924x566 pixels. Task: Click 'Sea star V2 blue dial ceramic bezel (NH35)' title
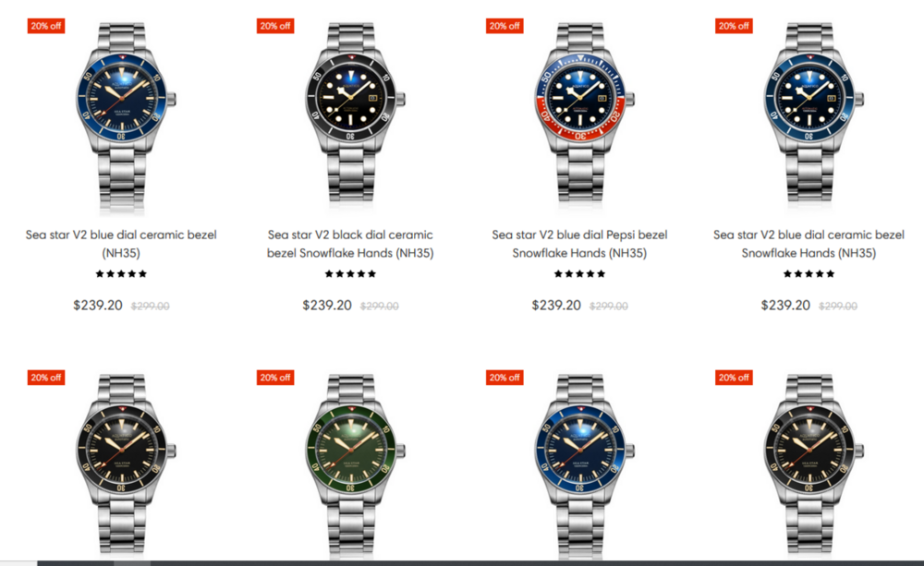121,244
